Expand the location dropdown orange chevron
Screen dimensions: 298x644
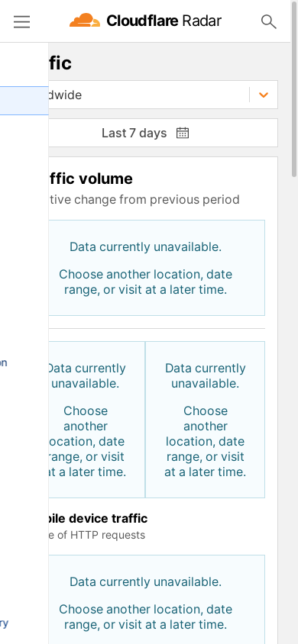(264, 95)
